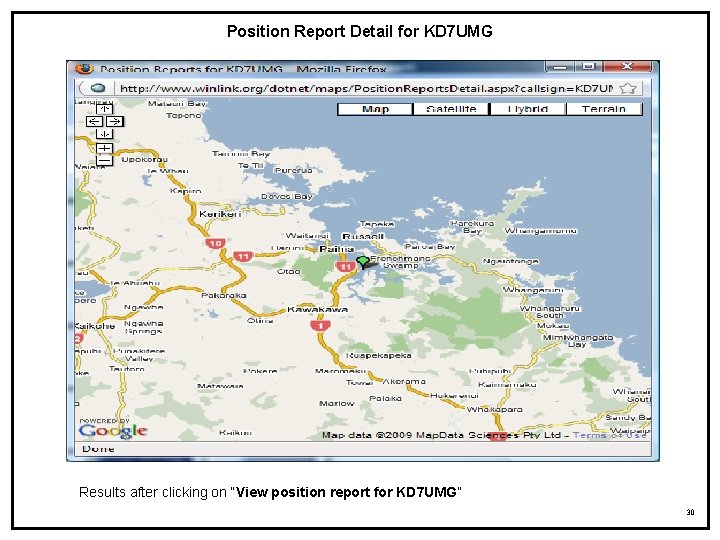720x540 pixels.
Task: Click the Frenchmans Swamp label
Action: click(x=400, y=262)
